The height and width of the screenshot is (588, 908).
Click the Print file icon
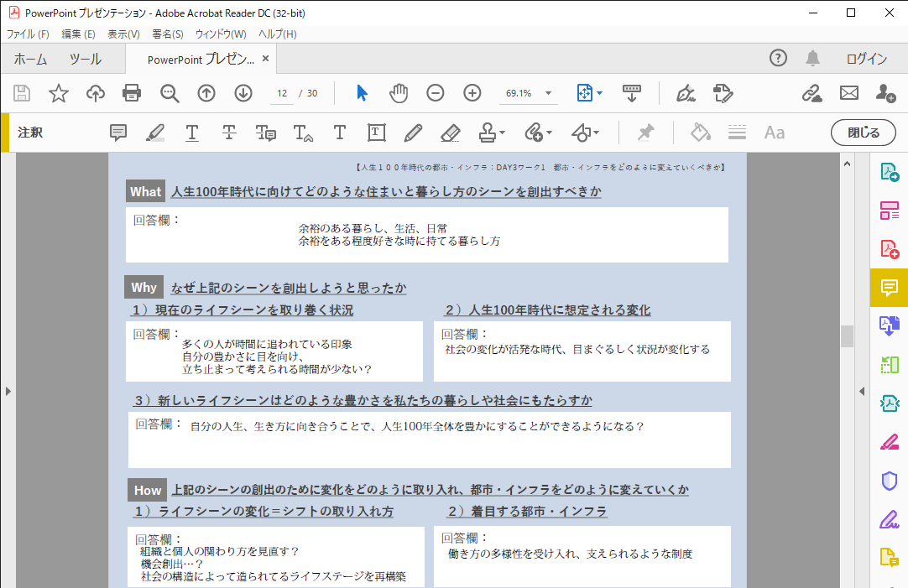click(132, 93)
